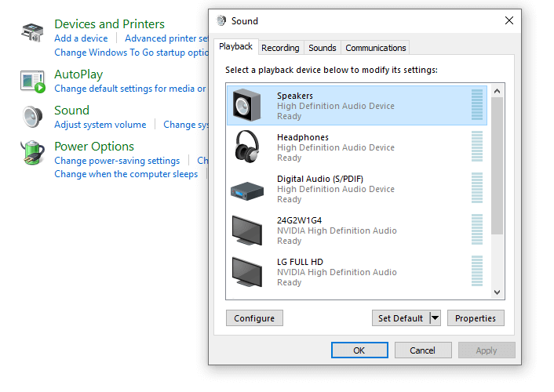Screen dimensions: 554x392
Task: Open the AutoPlay heading link
Action: point(78,74)
